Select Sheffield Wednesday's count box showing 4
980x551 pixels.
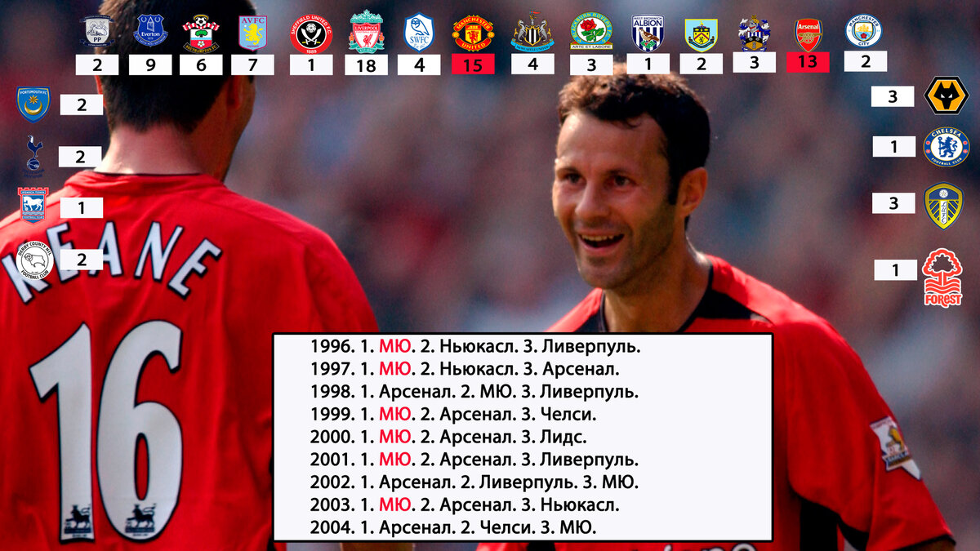[x=419, y=64]
